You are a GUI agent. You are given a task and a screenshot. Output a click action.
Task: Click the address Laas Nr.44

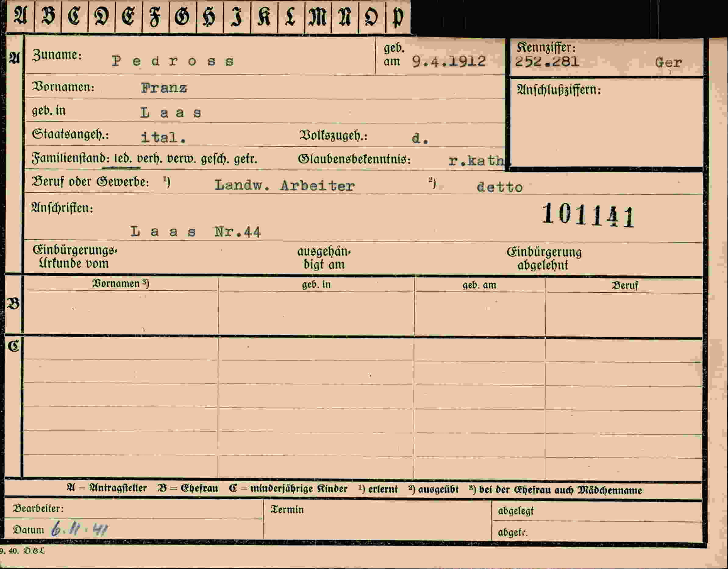point(196,231)
